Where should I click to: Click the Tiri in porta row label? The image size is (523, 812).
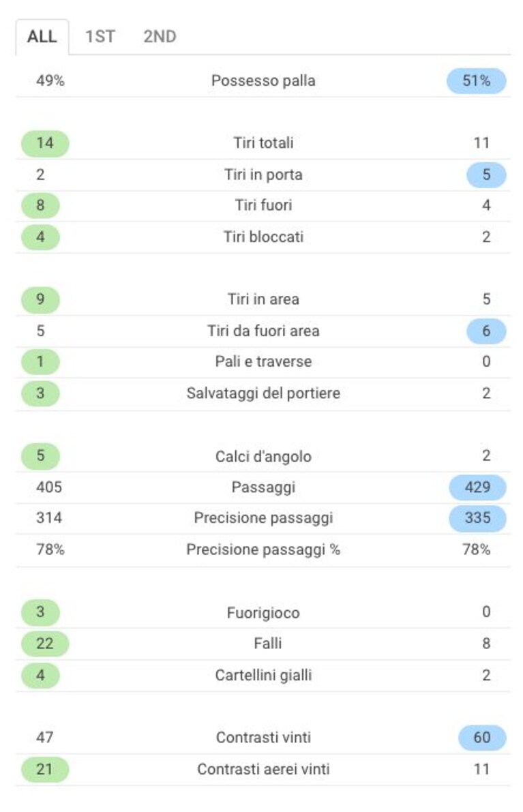pyautogui.click(x=263, y=175)
